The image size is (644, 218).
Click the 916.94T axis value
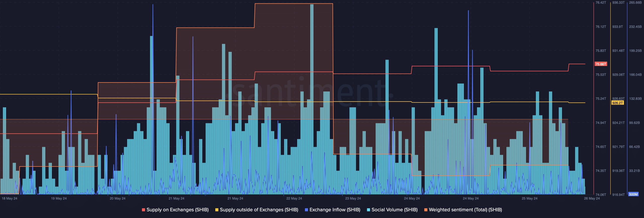pos(618,195)
